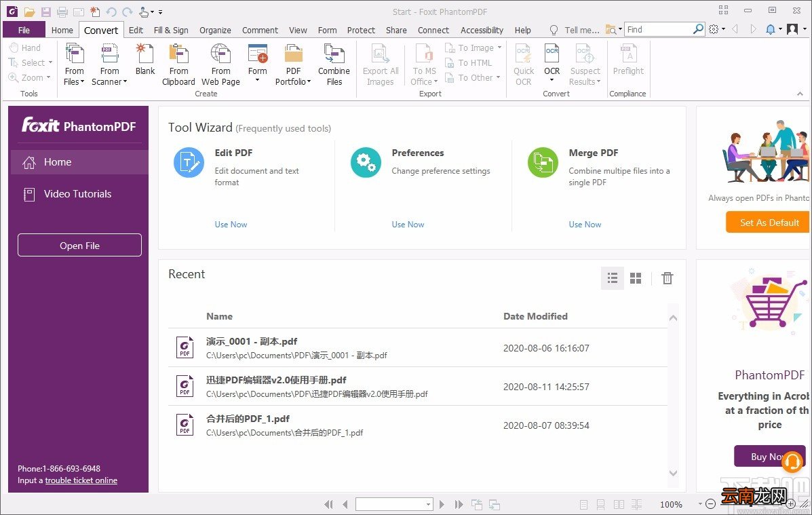This screenshot has height=515, width=812.
Task: Click the Open File button
Action: click(x=80, y=245)
